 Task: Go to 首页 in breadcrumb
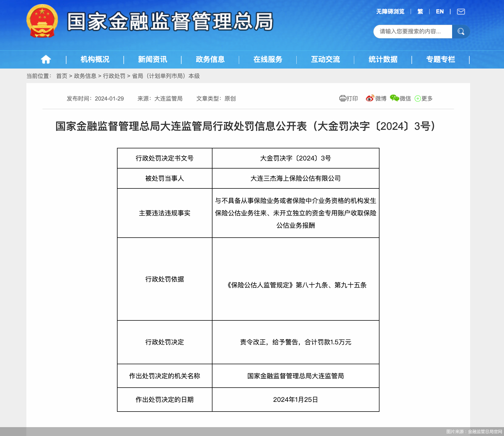click(x=62, y=76)
